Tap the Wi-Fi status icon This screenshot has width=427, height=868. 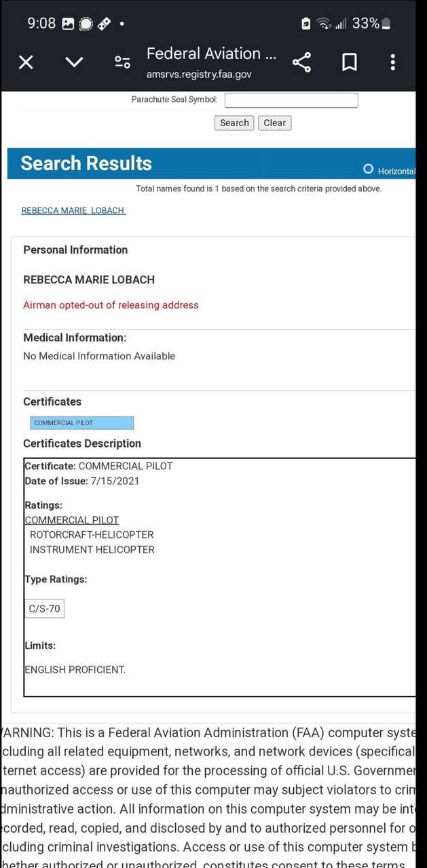[x=324, y=24]
